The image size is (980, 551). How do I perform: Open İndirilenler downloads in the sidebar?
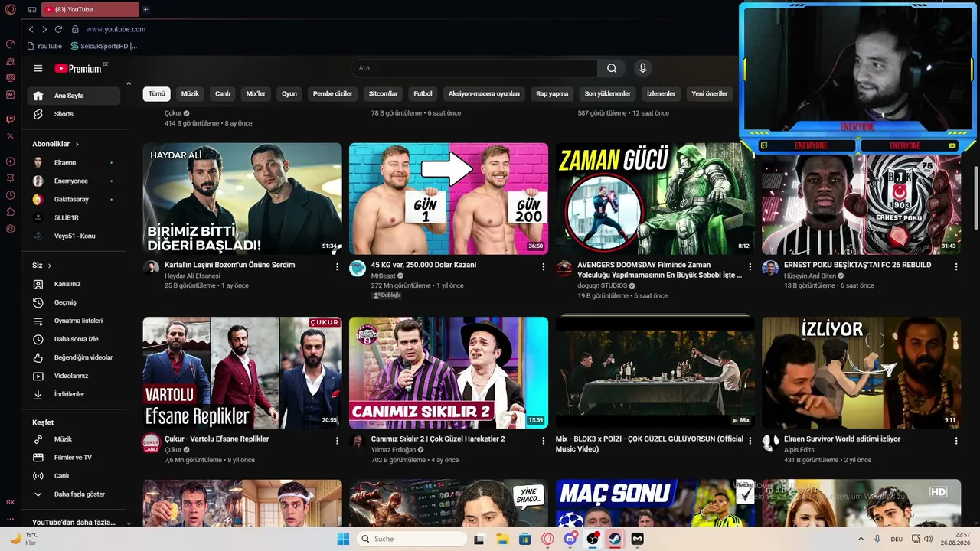(x=73, y=394)
